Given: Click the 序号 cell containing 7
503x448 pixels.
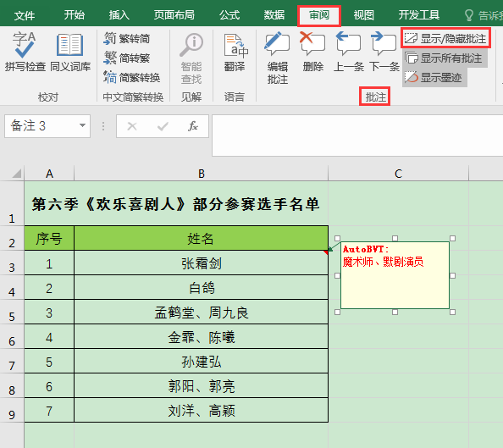Looking at the screenshot, I should [x=49, y=410].
